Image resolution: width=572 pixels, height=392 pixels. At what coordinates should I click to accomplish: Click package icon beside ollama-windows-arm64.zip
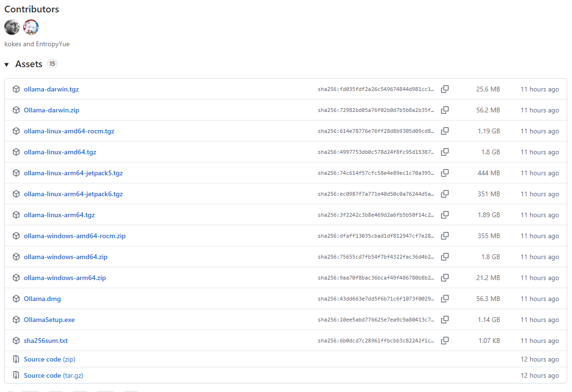[16, 278]
